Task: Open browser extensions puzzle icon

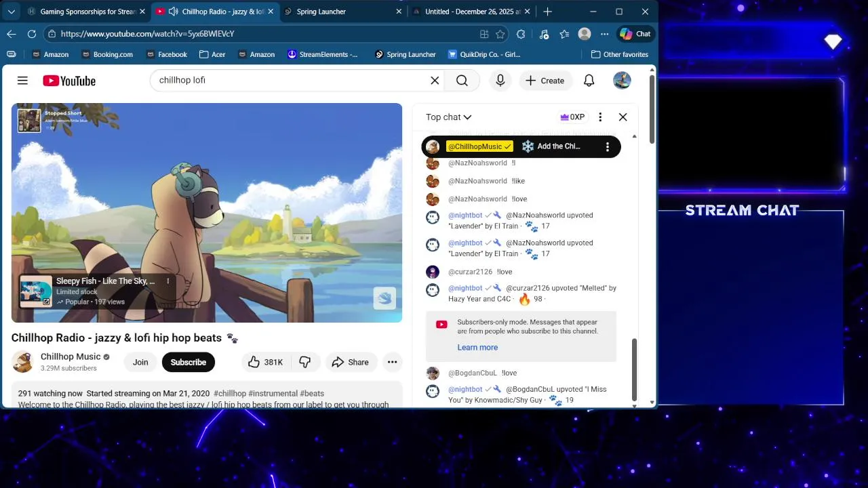Action: pyautogui.click(x=521, y=34)
